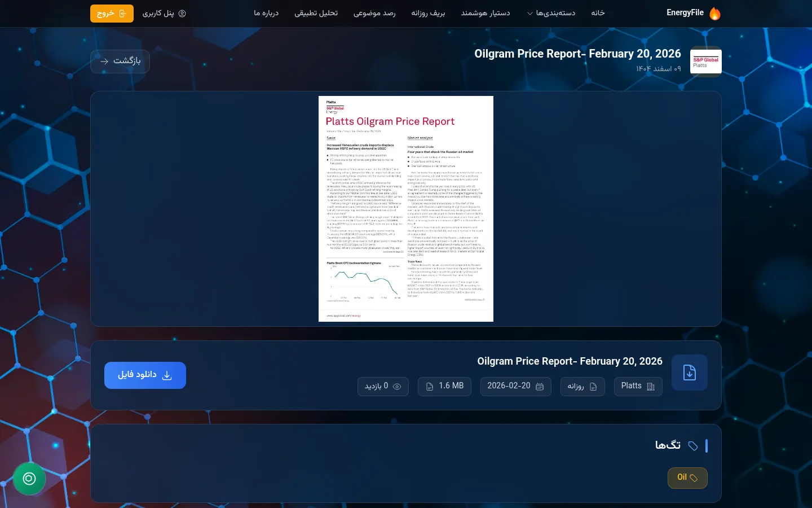
Task: Click the report title in download card
Action: (x=570, y=361)
